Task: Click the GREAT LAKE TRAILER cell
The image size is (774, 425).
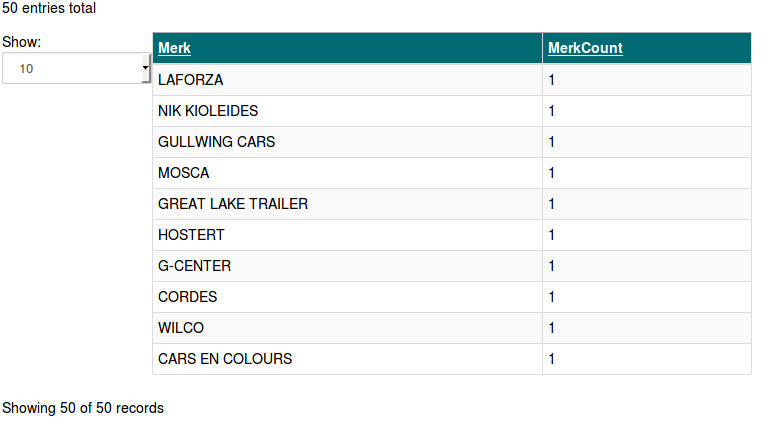Action: coord(233,204)
